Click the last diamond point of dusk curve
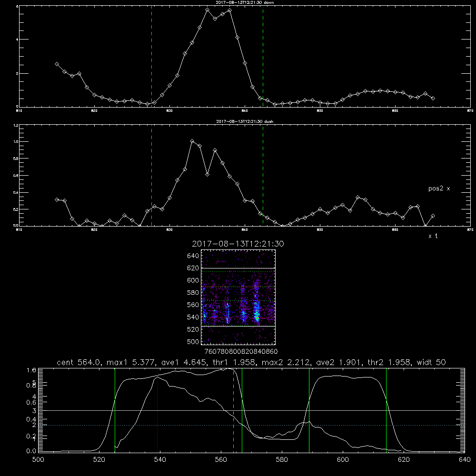Image resolution: width=476 pixels, height=476 pixels. pos(433,216)
